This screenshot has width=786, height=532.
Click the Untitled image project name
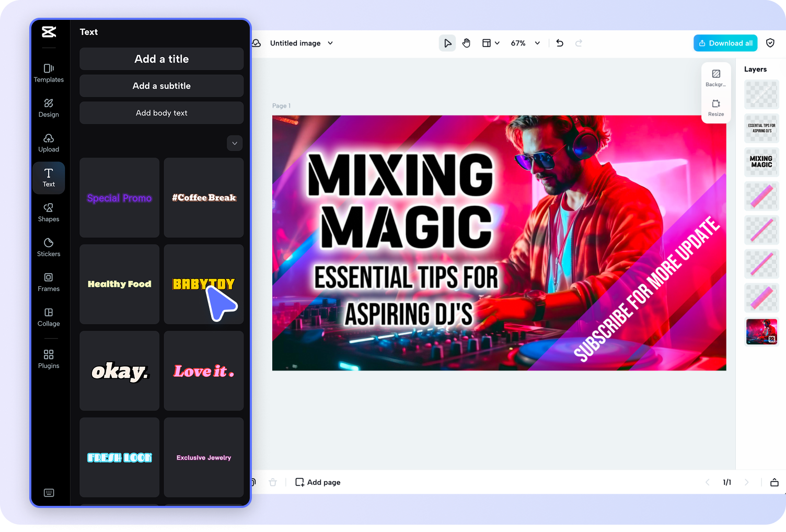coord(295,43)
